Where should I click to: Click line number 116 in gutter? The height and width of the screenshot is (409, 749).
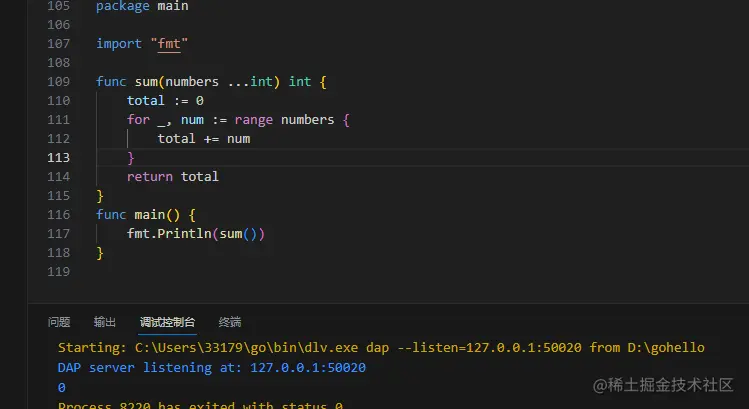coord(59,215)
